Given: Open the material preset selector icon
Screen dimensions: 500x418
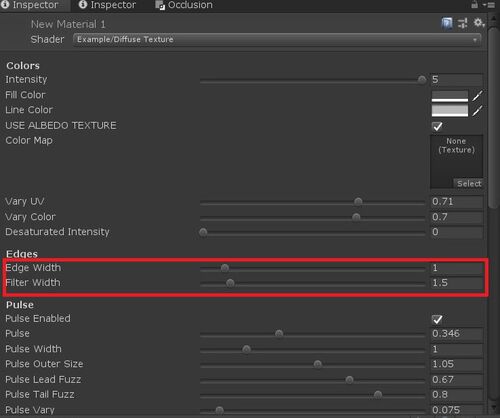Looking at the screenshot, I should click(462, 23).
